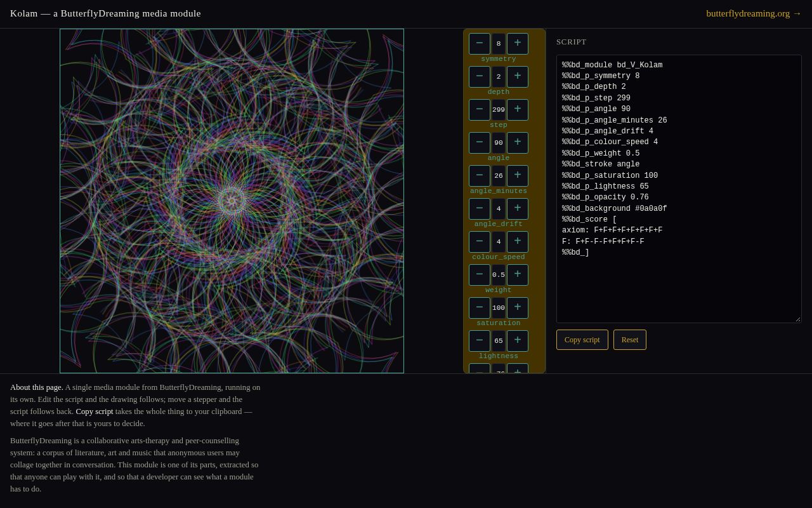Reset the script to defaults
Screen dimensions: 812x508
pyautogui.click(x=630, y=340)
